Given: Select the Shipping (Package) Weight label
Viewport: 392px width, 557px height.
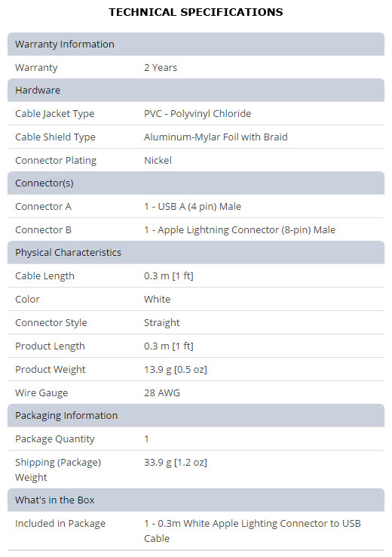Looking at the screenshot, I should pyautogui.click(x=58, y=469).
